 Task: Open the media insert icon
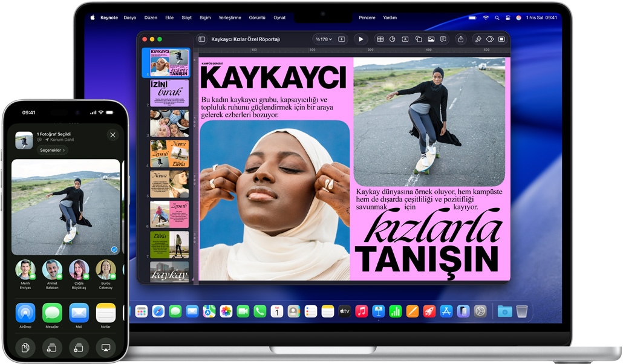(x=432, y=39)
